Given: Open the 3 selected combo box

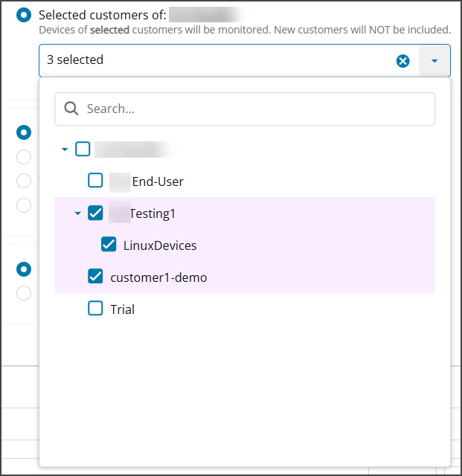Looking at the screenshot, I should coord(216,60).
